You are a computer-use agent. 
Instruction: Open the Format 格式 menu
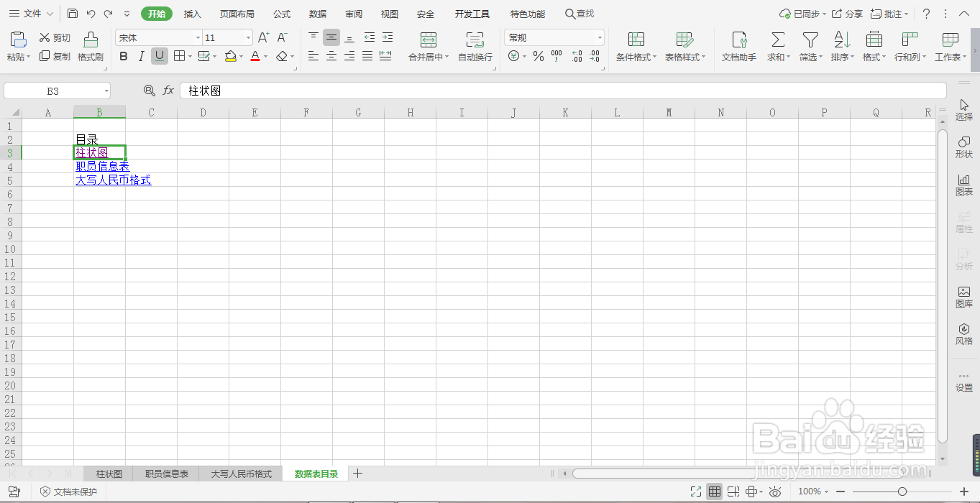[x=874, y=47]
